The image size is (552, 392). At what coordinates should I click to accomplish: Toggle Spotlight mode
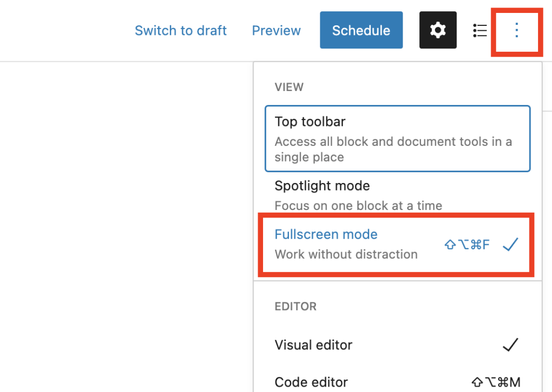(x=397, y=195)
